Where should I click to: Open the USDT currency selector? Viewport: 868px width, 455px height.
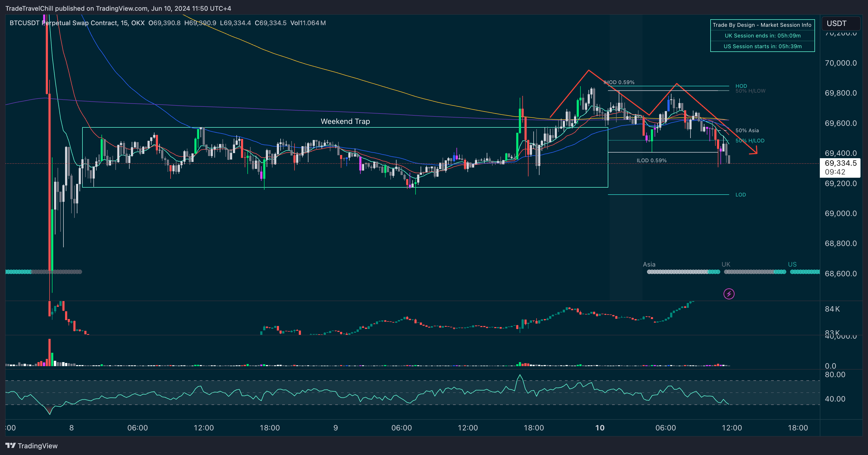pyautogui.click(x=841, y=23)
